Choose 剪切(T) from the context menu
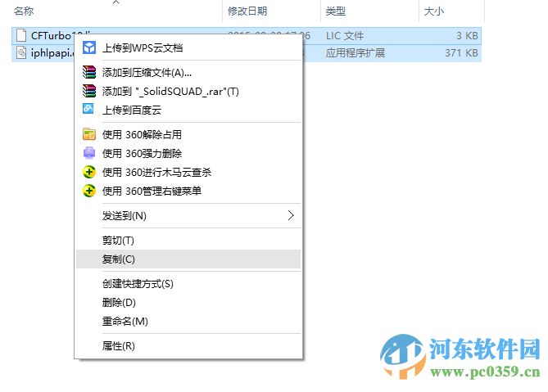The height and width of the screenshot is (392, 548). point(188,240)
